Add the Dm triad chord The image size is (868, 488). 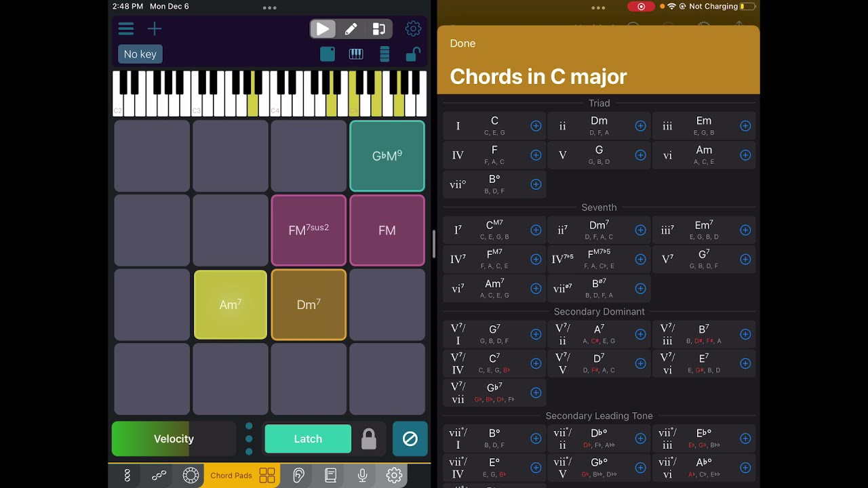point(640,126)
